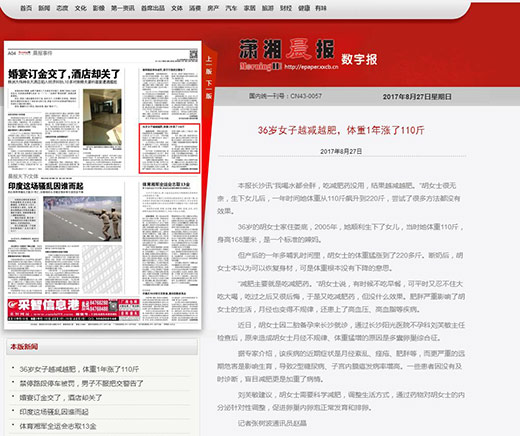Click the QR code on newspaper page

pos(194,54)
